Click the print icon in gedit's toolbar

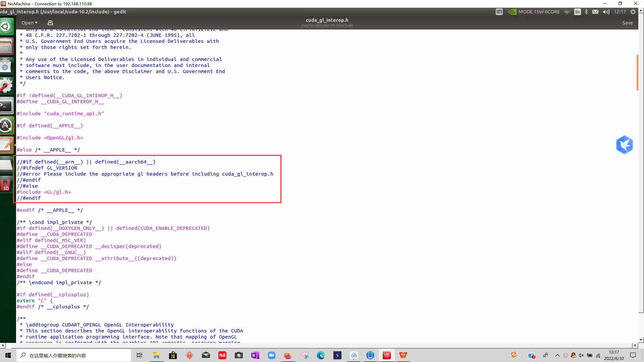pyautogui.click(x=50, y=22)
